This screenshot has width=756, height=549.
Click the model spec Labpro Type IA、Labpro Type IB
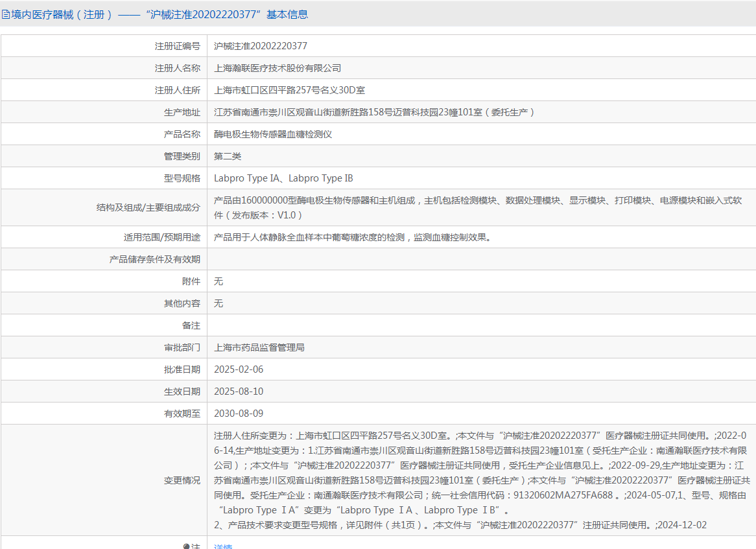pos(283,178)
